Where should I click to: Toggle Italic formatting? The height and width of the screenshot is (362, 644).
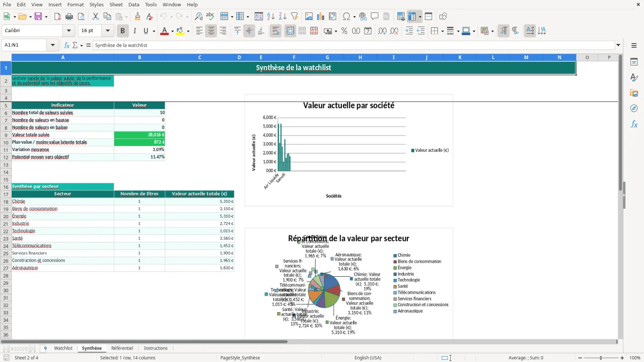tap(134, 31)
